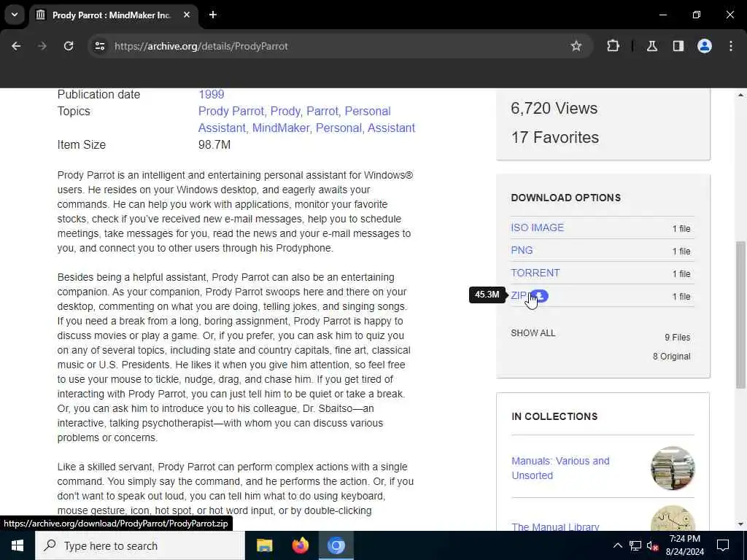The width and height of the screenshot is (747, 560).
Task: Open the 'Prody' topic link
Action: point(285,111)
